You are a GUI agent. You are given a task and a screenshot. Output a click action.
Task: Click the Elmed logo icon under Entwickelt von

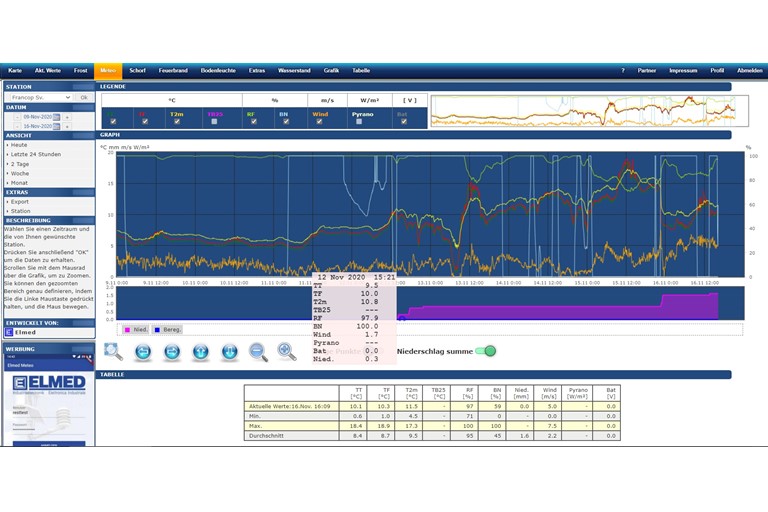[9, 332]
